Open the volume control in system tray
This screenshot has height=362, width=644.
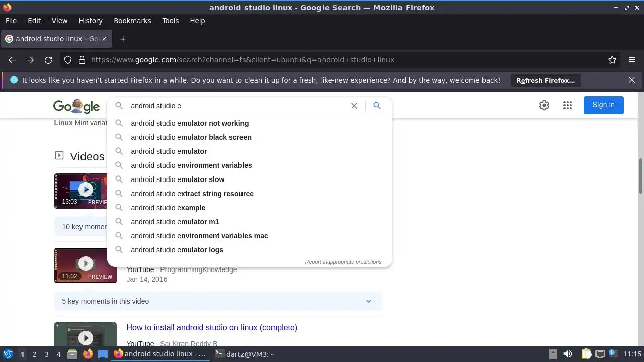(x=568, y=354)
